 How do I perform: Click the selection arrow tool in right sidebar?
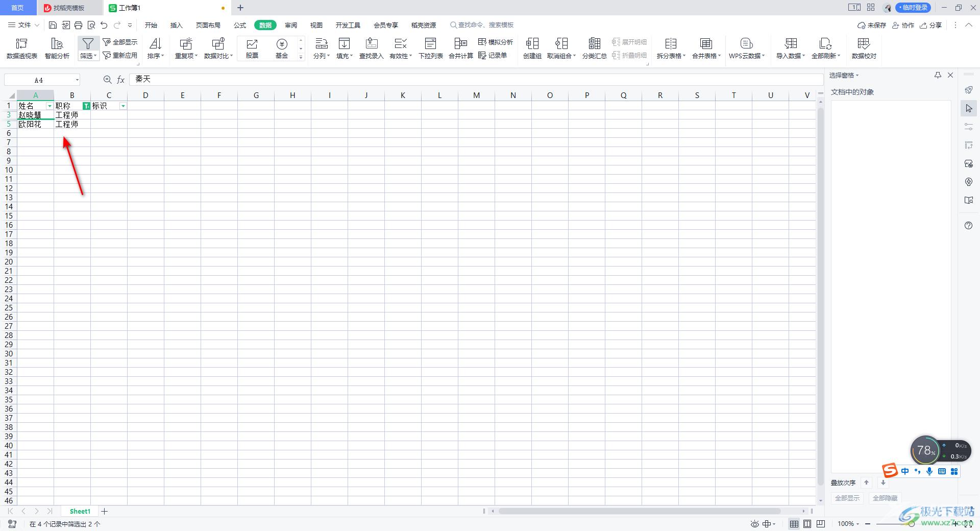click(969, 108)
